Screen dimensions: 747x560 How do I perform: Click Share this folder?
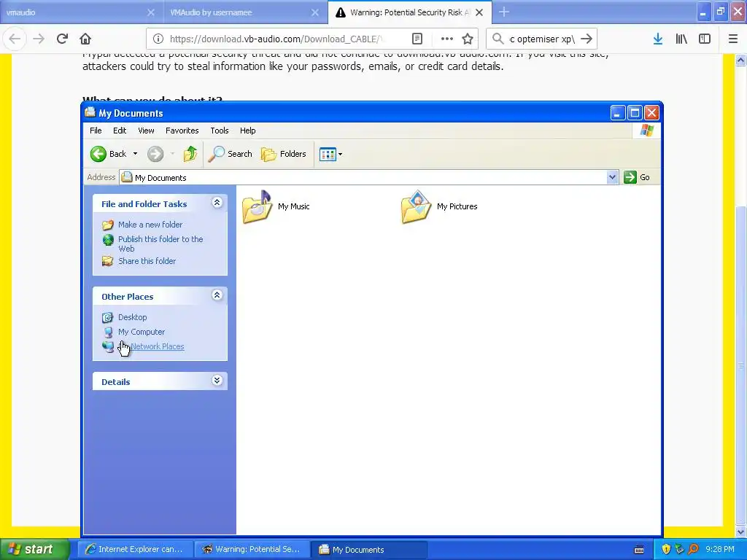click(147, 261)
